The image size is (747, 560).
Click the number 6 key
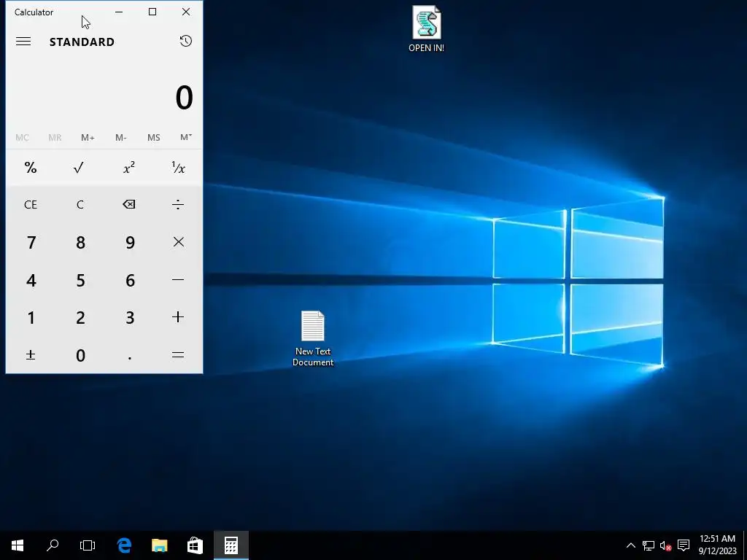coord(129,279)
